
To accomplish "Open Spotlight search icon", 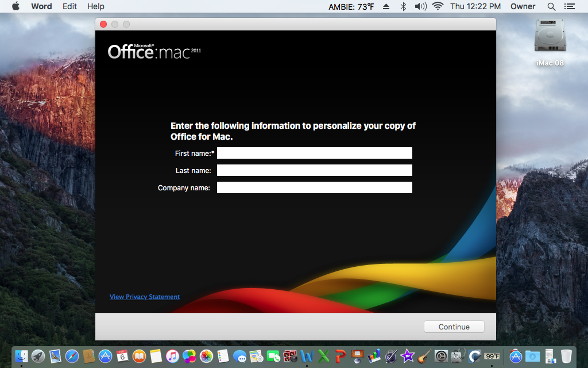I will click(x=551, y=6).
